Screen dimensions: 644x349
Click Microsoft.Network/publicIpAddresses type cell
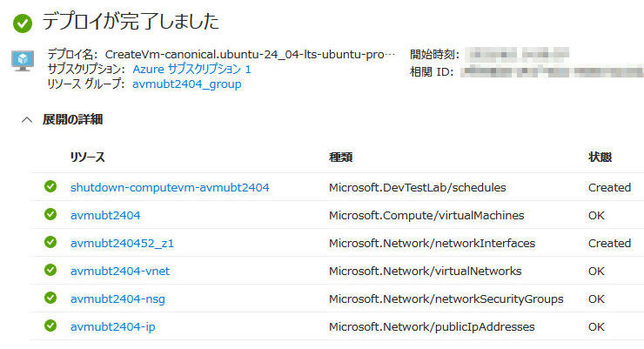(432, 327)
